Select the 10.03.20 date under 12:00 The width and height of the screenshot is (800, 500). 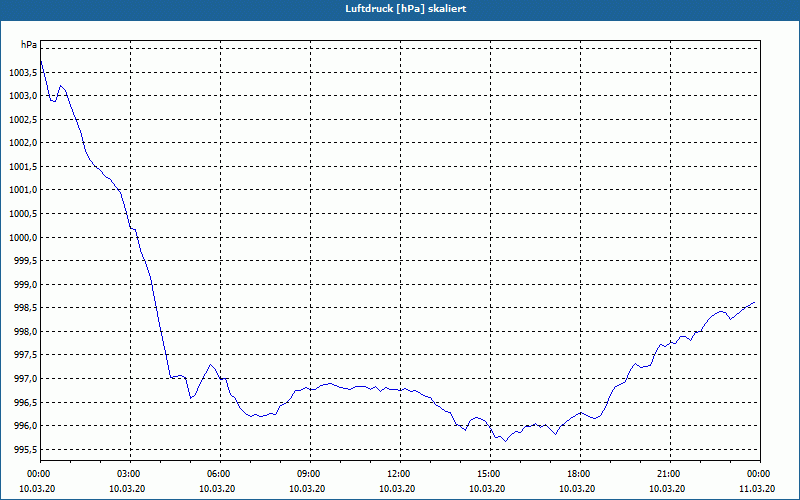click(397, 488)
